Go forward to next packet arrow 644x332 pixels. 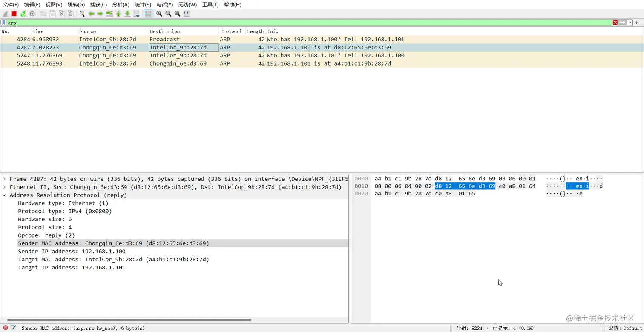100,14
